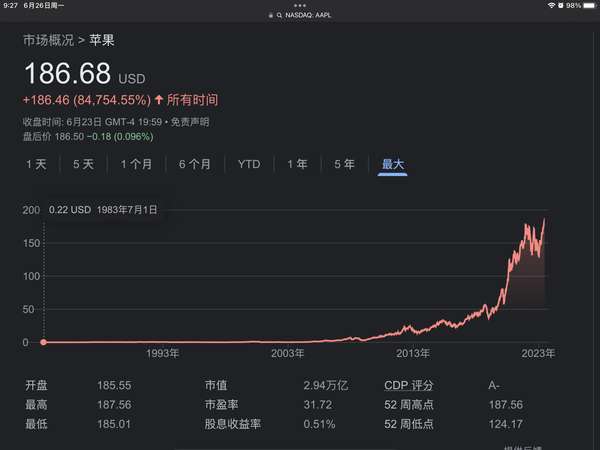The height and width of the screenshot is (450, 600).
Task: Click the 186.68 price value
Action: coord(67,73)
